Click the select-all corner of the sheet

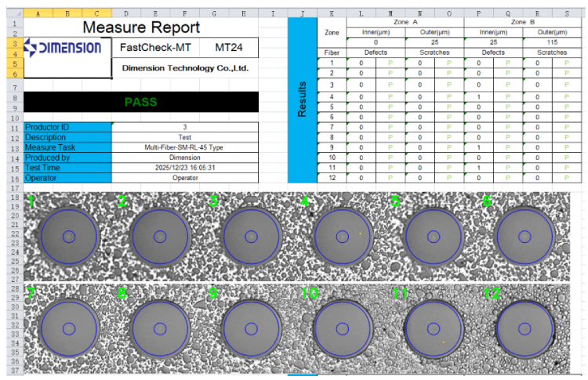[x=11, y=13]
